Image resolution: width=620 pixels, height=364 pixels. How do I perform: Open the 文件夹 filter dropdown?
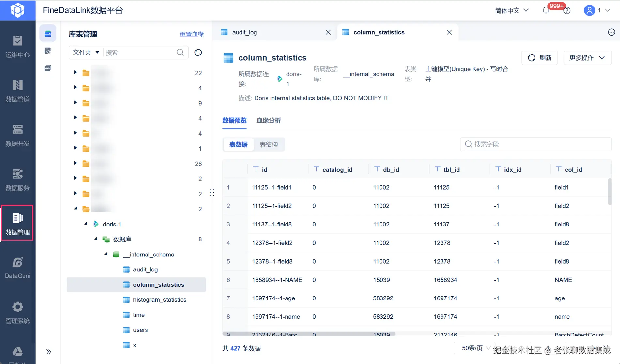pyautogui.click(x=86, y=52)
